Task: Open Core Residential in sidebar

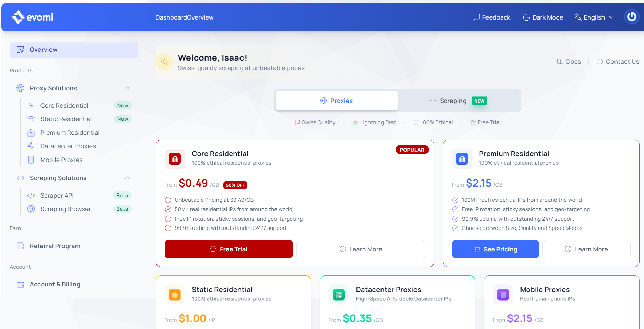Action: [x=64, y=106]
